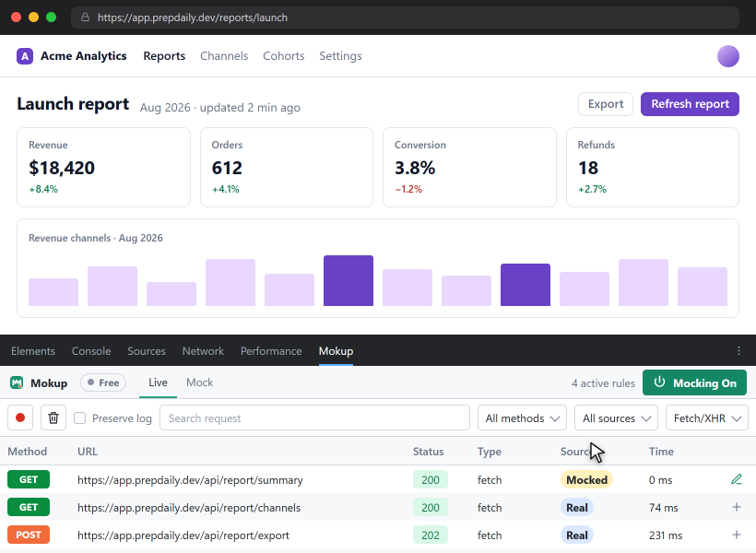756x553 pixels.
Task: Go to the Channels nav item
Action: tap(224, 56)
